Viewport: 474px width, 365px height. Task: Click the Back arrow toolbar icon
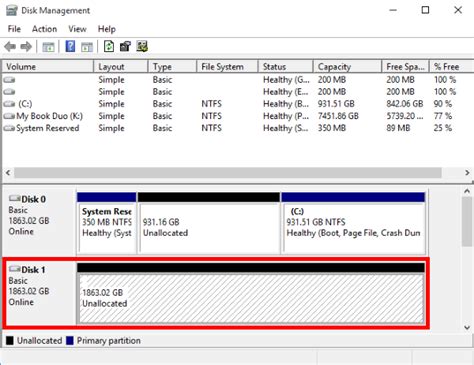click(x=10, y=47)
